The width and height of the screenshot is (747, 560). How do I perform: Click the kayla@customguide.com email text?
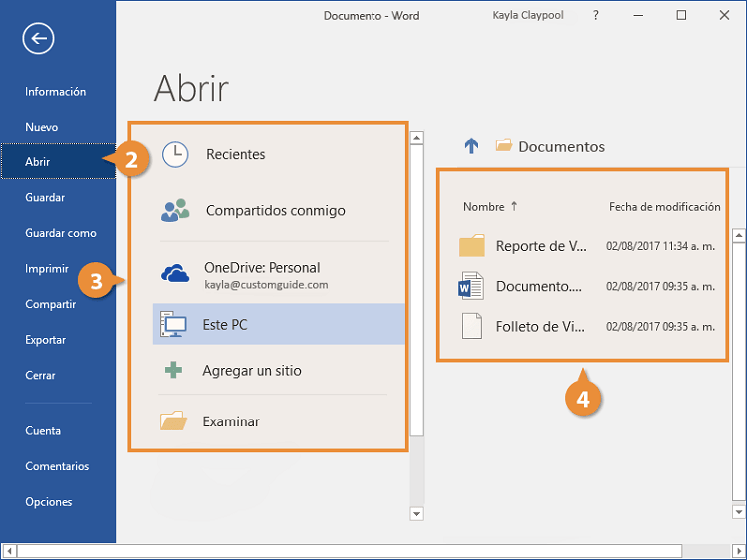266,285
